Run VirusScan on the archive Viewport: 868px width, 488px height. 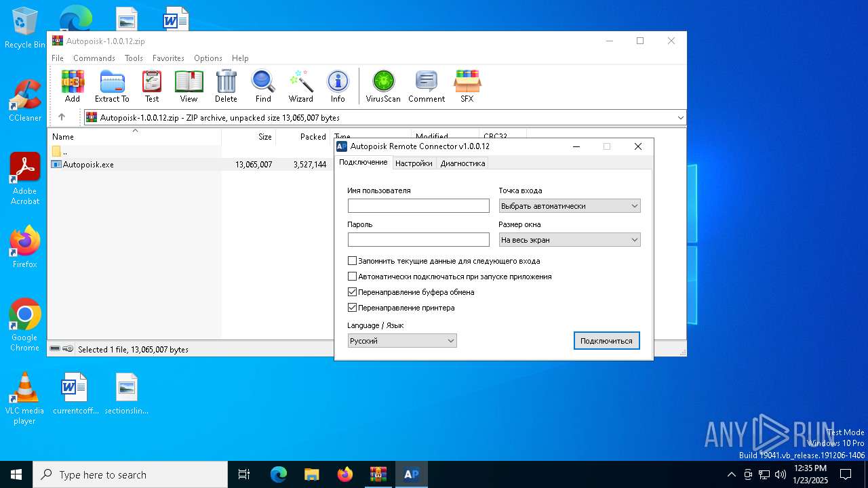click(x=383, y=86)
